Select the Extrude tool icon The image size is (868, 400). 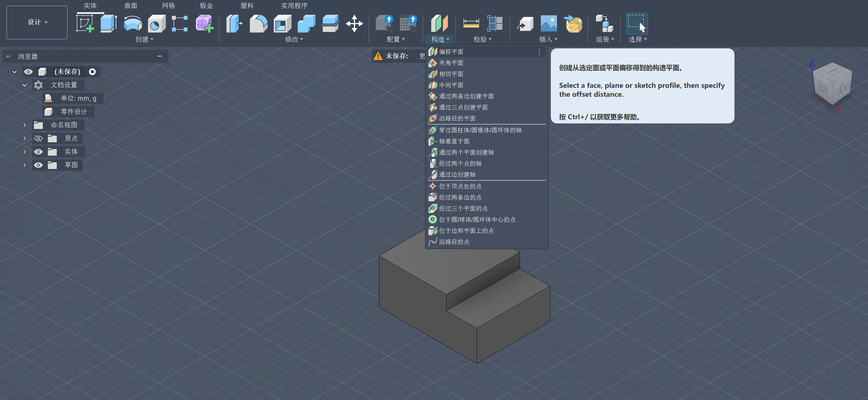click(108, 24)
